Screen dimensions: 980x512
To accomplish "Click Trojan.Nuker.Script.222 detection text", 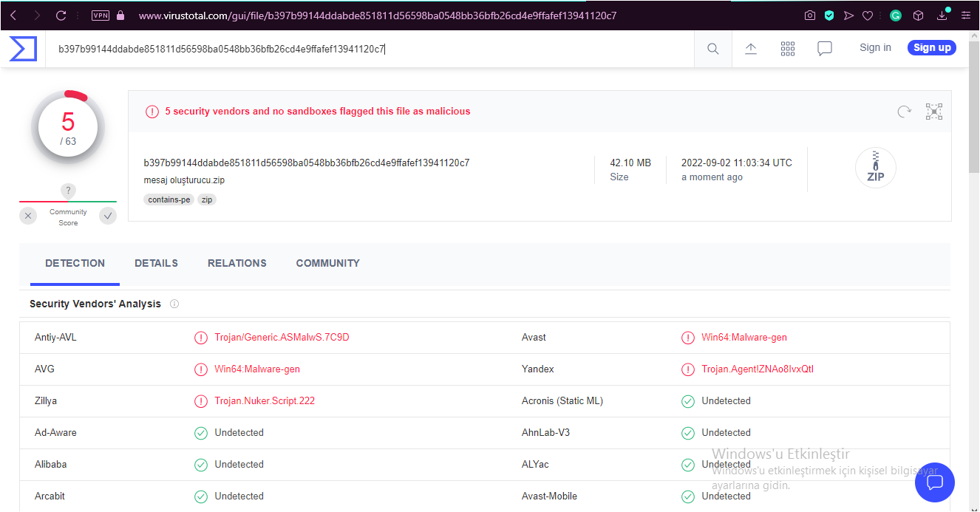I will pos(265,401).
